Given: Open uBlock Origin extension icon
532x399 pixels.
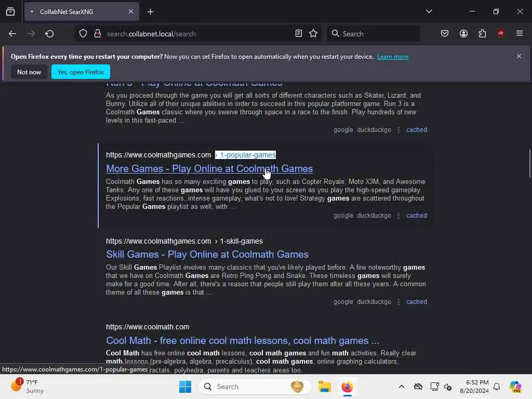Looking at the screenshot, I should click(x=500, y=33).
